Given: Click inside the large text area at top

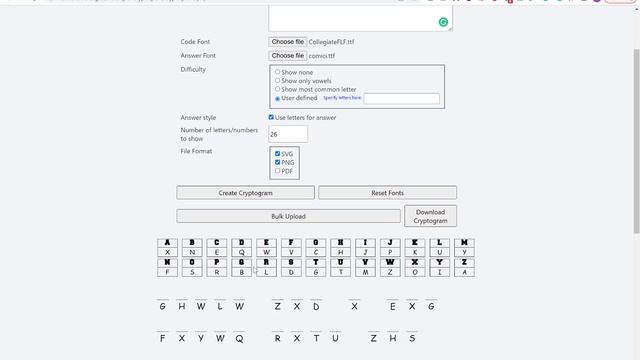Looking at the screenshot, I should (x=360, y=18).
